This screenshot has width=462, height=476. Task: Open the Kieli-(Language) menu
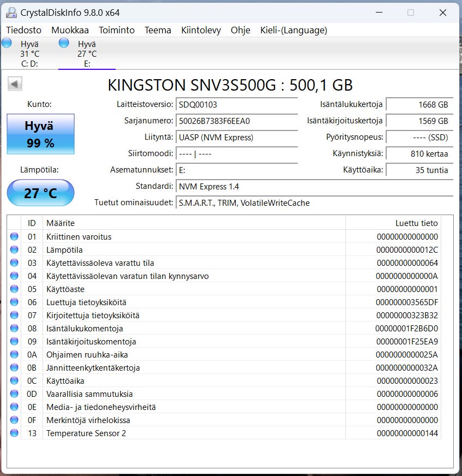click(293, 31)
